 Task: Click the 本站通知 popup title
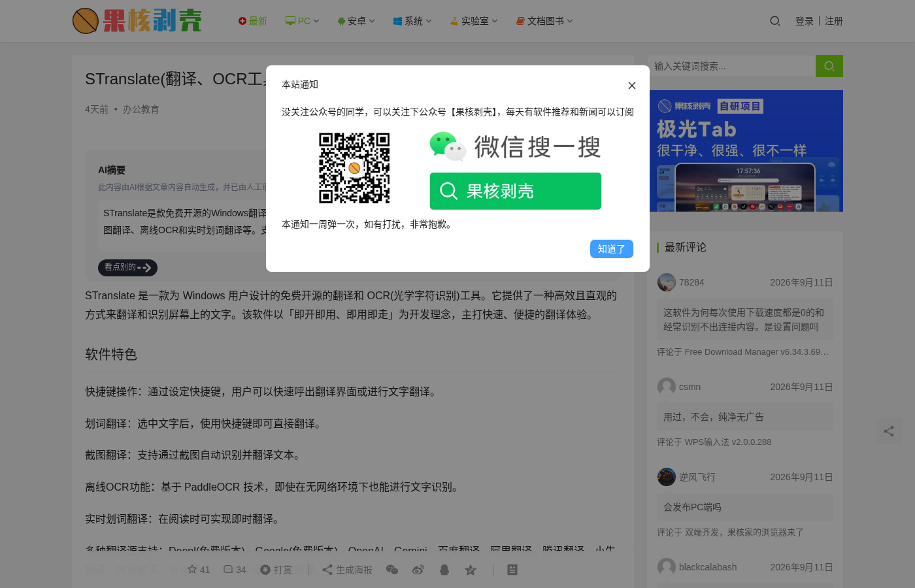click(x=300, y=84)
